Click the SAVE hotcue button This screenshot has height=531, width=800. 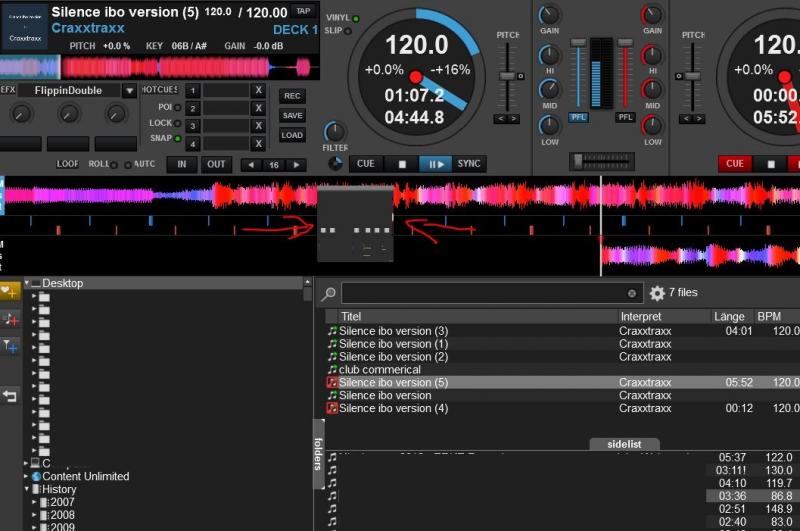coord(292,116)
